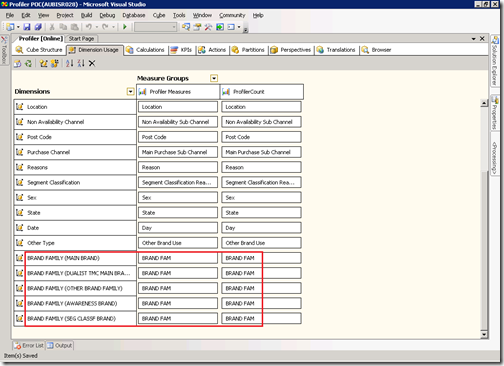Open the Error List panel
The height and width of the screenshot is (366, 504).
click(29, 345)
